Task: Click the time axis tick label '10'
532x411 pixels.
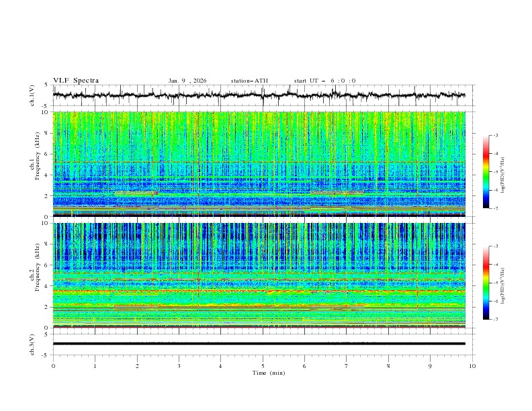Action: 472,366
